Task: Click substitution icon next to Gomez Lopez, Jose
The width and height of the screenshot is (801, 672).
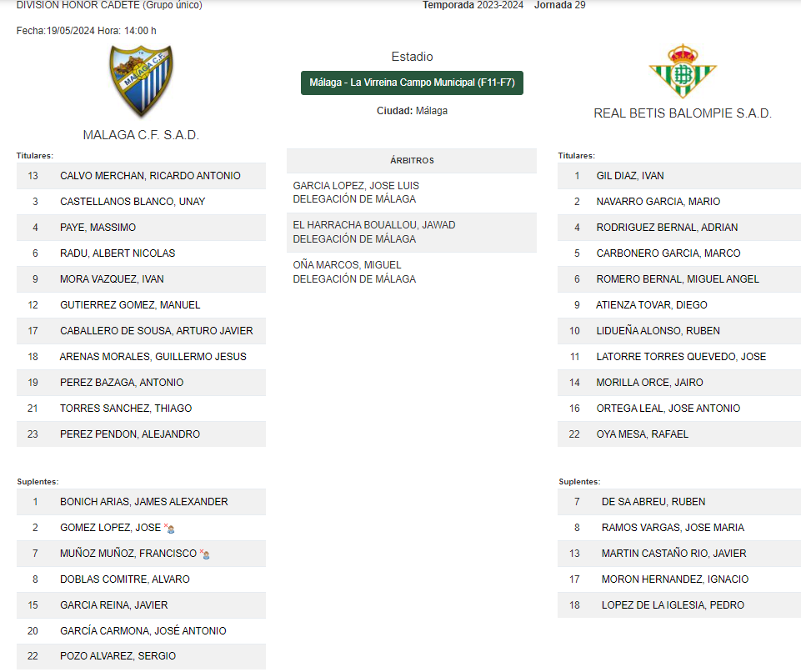Action: click(x=169, y=529)
